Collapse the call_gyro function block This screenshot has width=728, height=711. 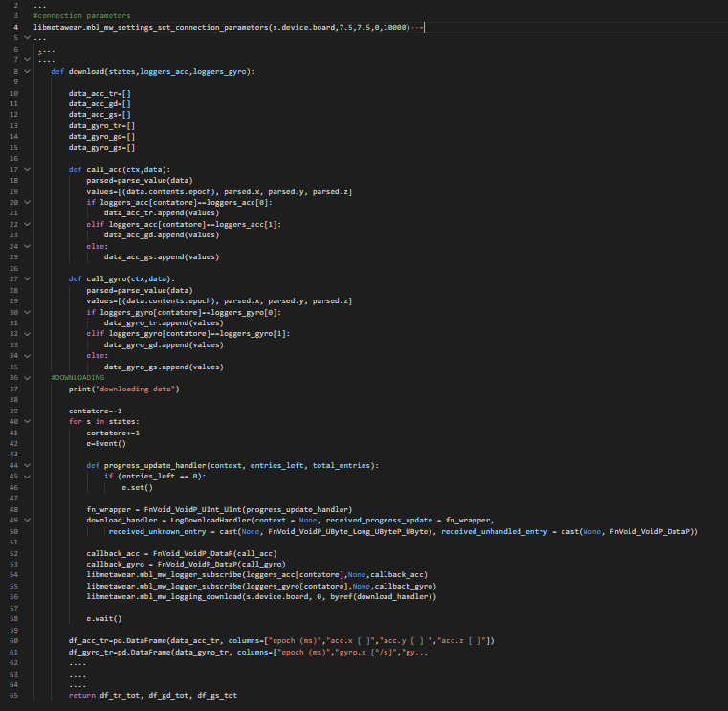26,278
